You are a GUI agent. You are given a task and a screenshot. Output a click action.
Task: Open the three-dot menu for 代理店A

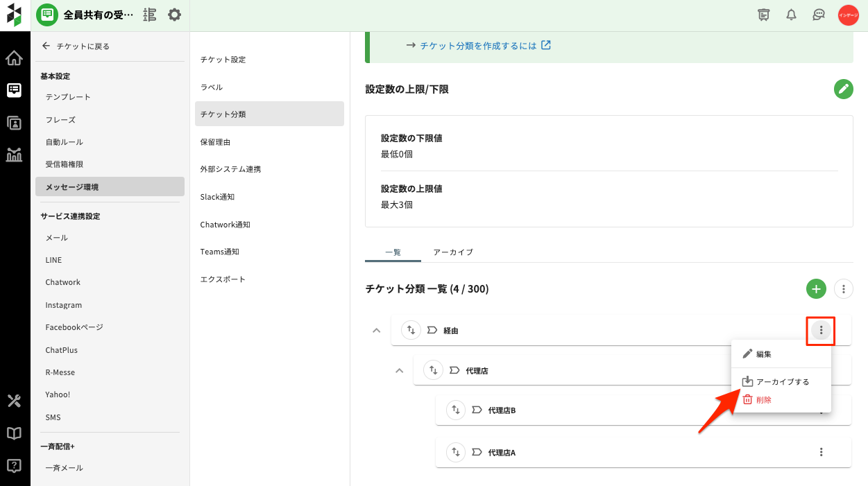(x=821, y=452)
